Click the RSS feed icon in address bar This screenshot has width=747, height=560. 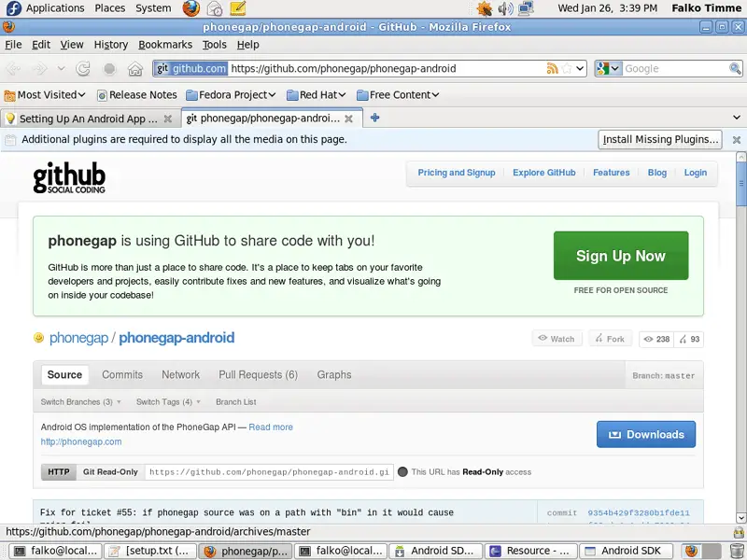pyautogui.click(x=552, y=68)
